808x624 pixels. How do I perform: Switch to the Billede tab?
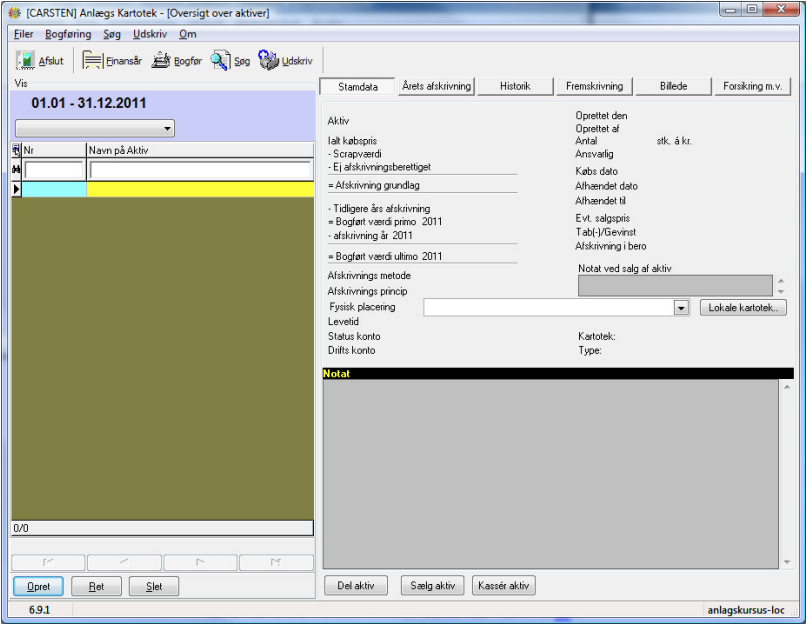674,86
